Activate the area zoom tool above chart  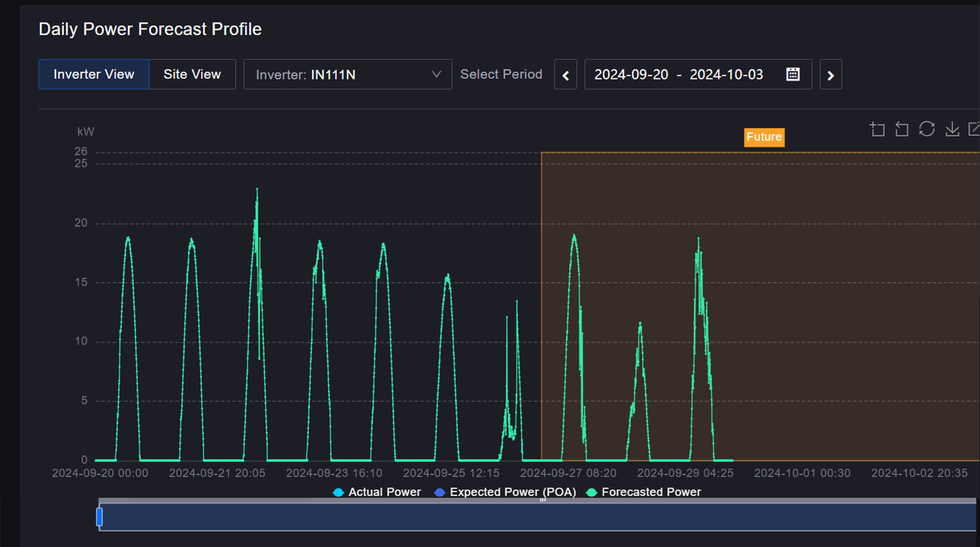point(877,129)
